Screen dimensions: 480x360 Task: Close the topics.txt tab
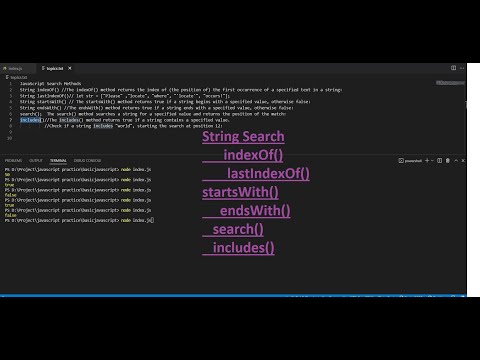70,68
